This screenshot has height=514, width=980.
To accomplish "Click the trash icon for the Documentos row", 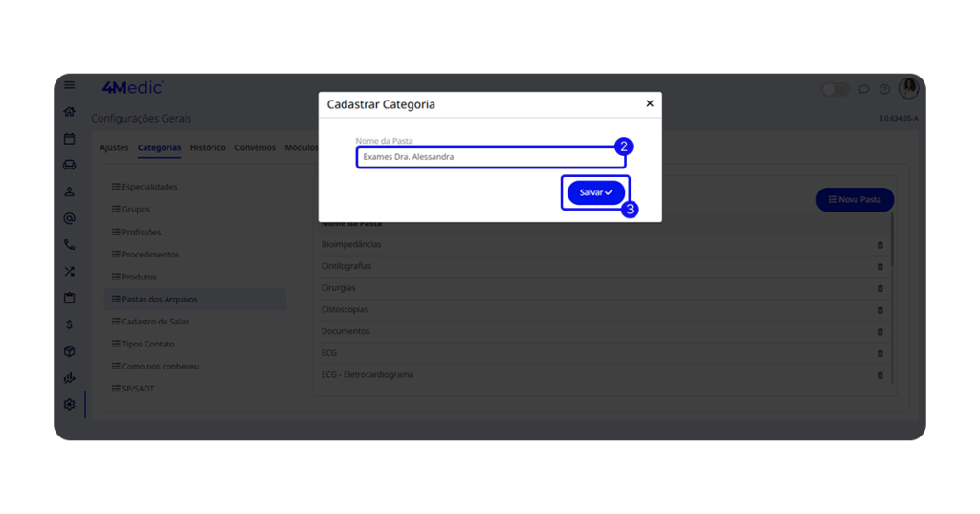I will point(880,332).
